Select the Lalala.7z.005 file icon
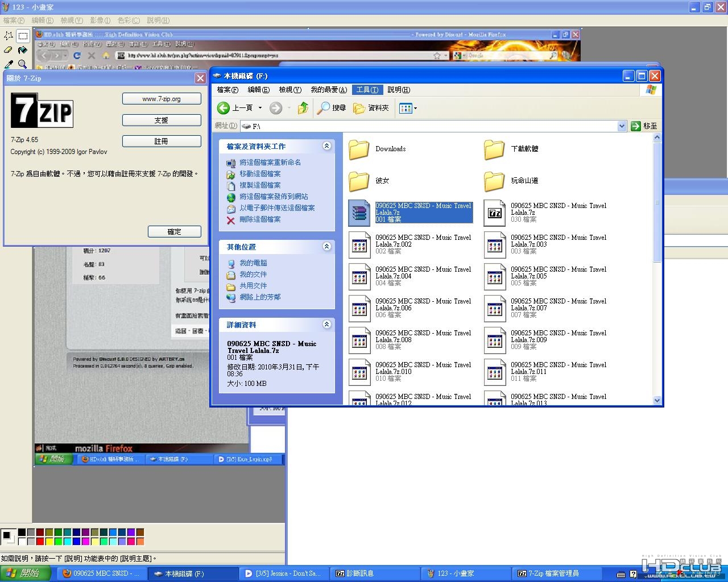Image resolution: width=728 pixels, height=582 pixels. pos(495,277)
